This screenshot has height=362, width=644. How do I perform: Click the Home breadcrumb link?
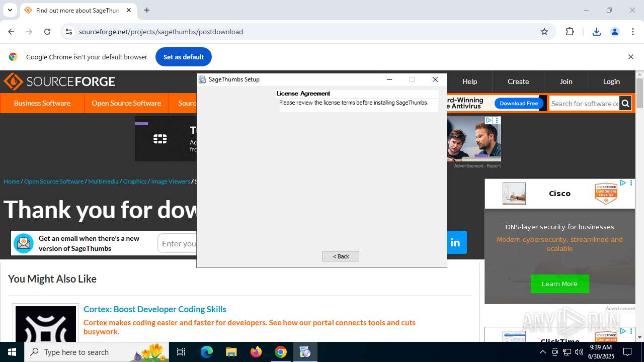11,182
